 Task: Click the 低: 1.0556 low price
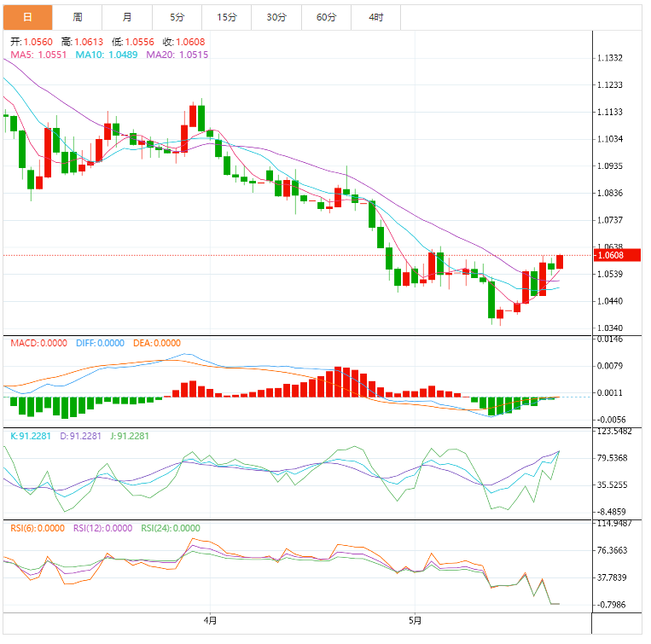click(x=133, y=42)
